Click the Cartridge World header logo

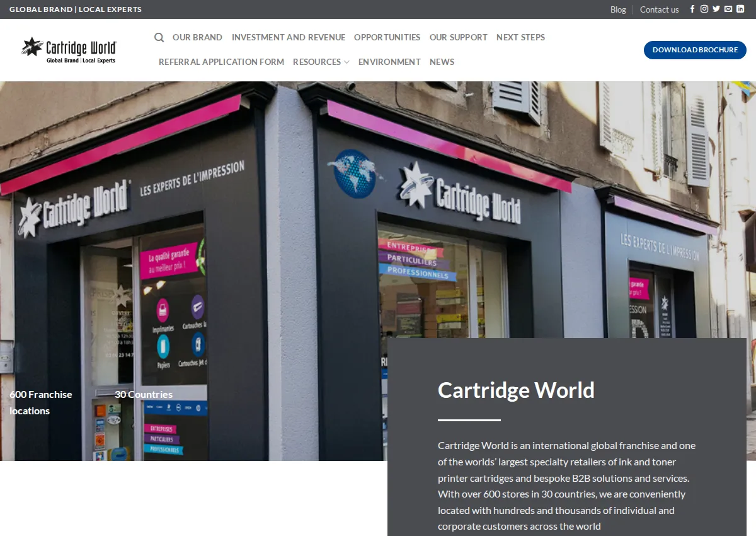(x=69, y=50)
